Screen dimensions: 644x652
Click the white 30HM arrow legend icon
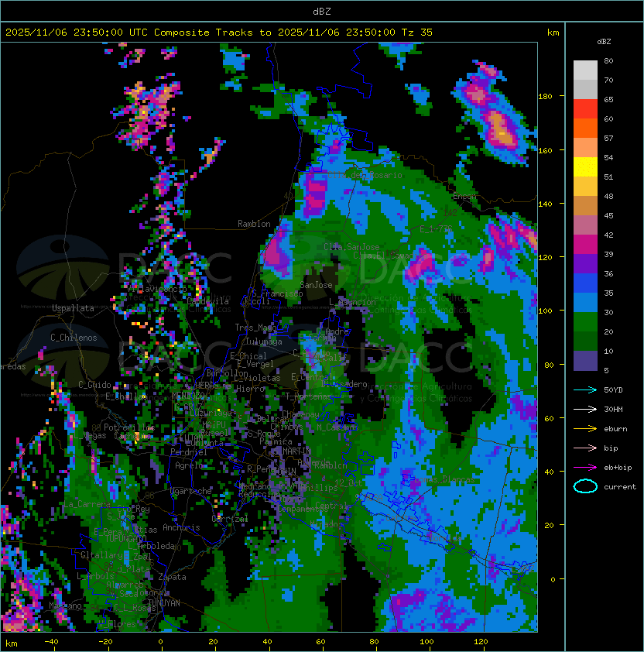click(x=585, y=409)
